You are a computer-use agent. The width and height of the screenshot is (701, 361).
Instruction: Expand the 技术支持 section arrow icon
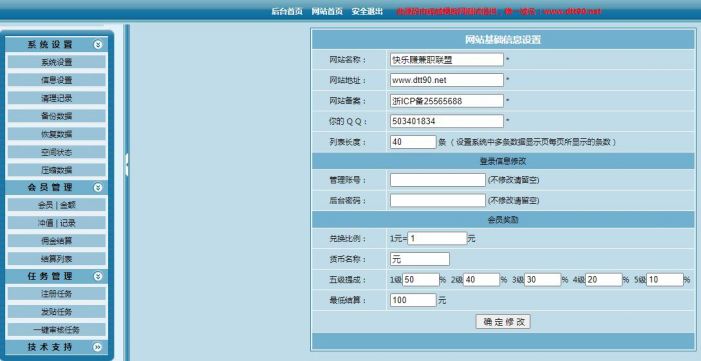point(98,347)
